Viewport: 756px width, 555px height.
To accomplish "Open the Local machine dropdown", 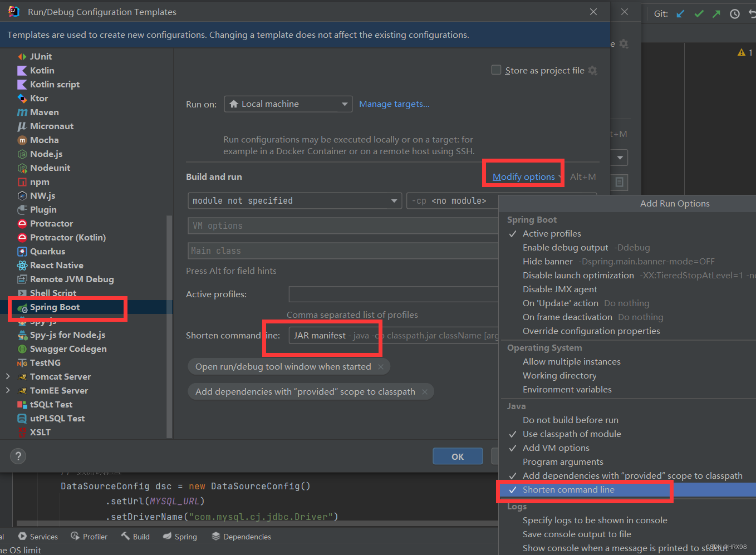I will (x=288, y=104).
